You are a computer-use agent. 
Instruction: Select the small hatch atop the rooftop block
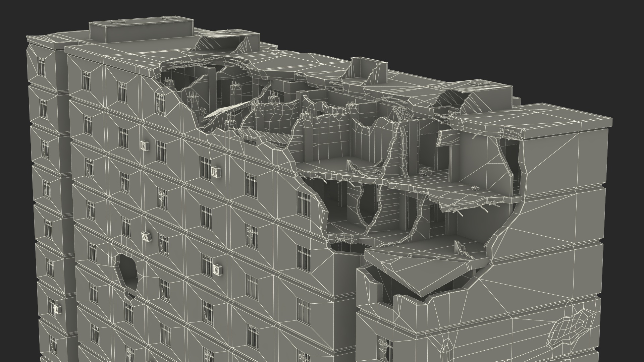118,21
